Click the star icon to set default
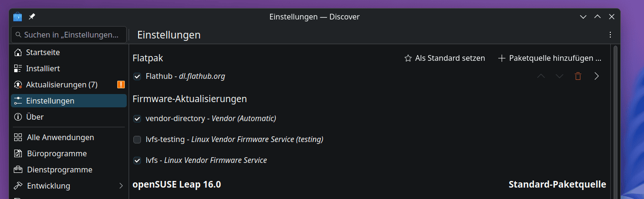644x199 pixels. tap(408, 58)
